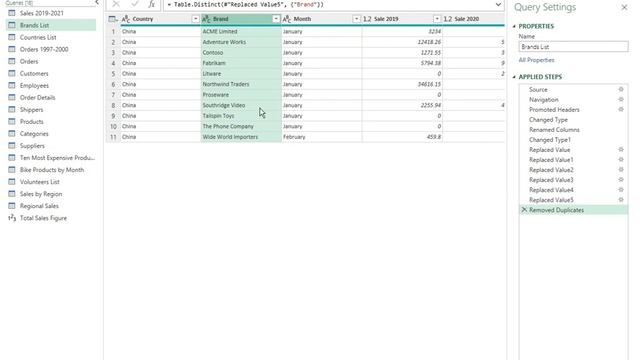Image resolution: width=640 pixels, height=360 pixels.
Task: Open settings gear for Replaced Value step
Action: pyautogui.click(x=621, y=150)
